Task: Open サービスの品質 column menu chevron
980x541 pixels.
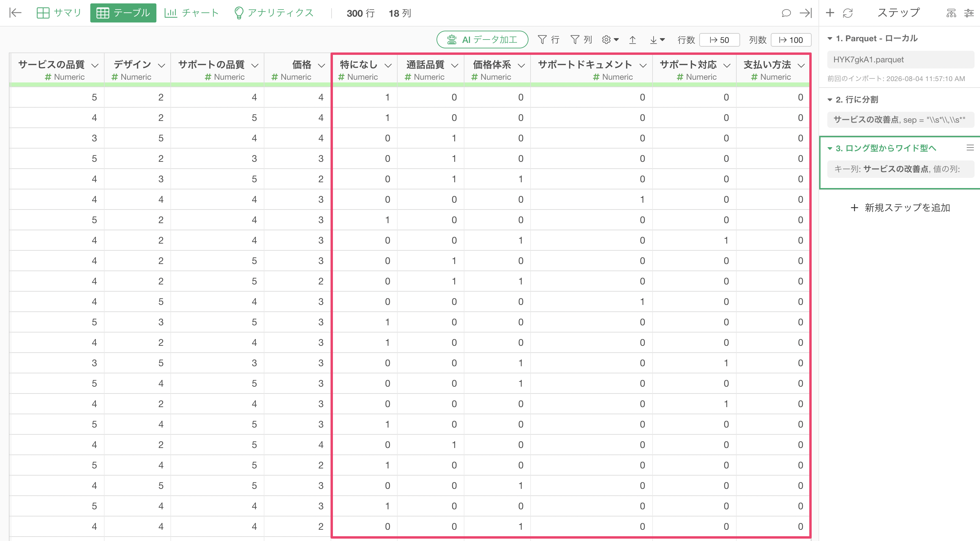Action: point(95,65)
